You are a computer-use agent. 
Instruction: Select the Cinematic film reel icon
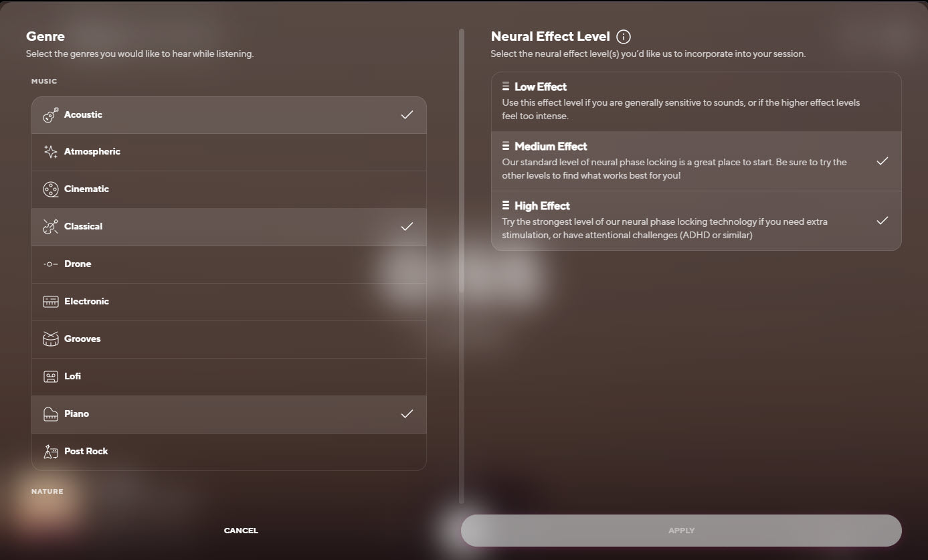pos(50,189)
